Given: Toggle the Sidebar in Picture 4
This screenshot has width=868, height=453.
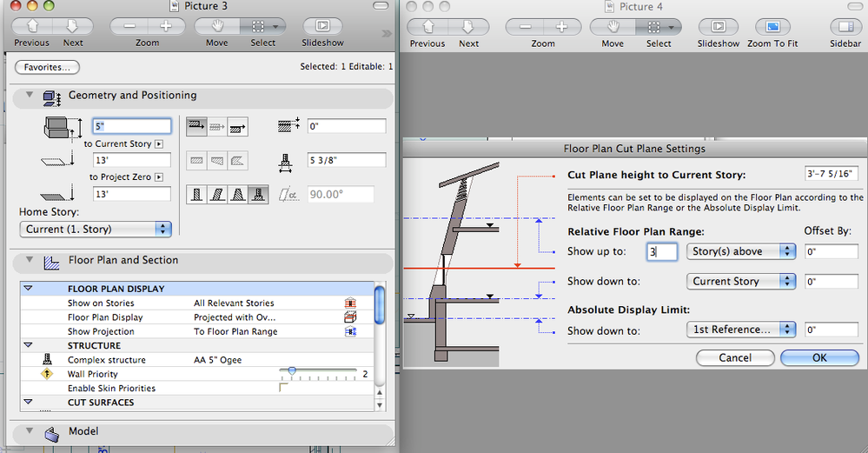Looking at the screenshot, I should [x=845, y=26].
